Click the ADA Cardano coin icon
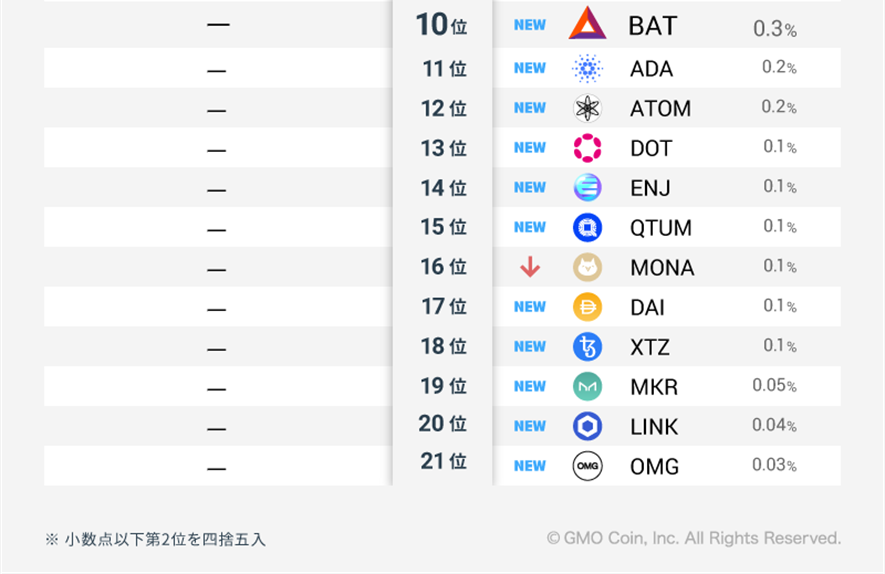 click(587, 69)
